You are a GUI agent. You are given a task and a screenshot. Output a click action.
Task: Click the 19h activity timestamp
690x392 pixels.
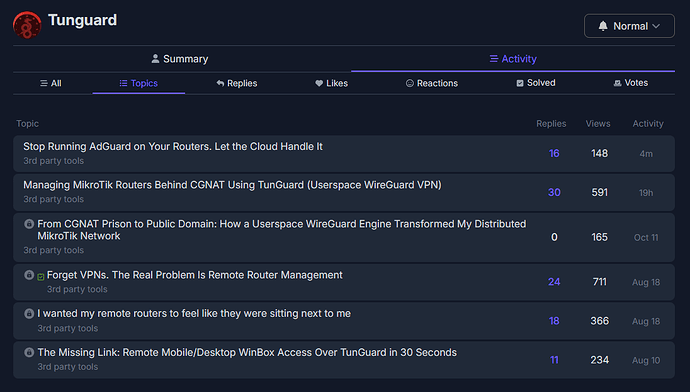coord(646,193)
